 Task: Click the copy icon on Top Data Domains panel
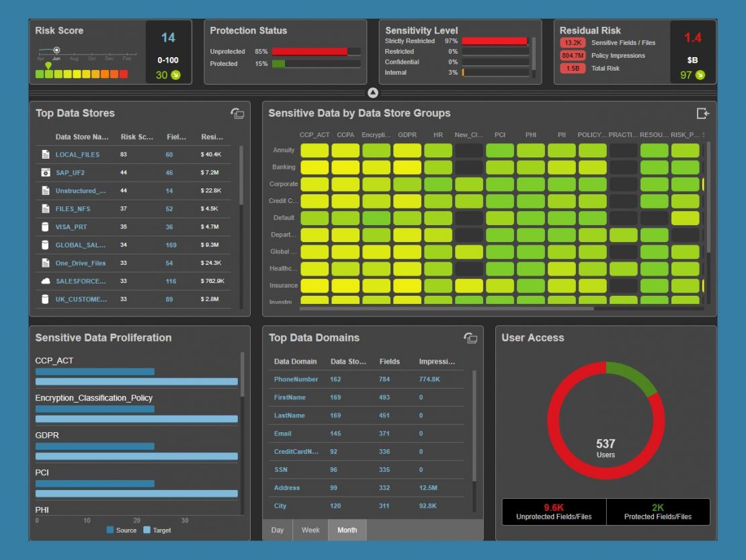pyautogui.click(x=471, y=339)
